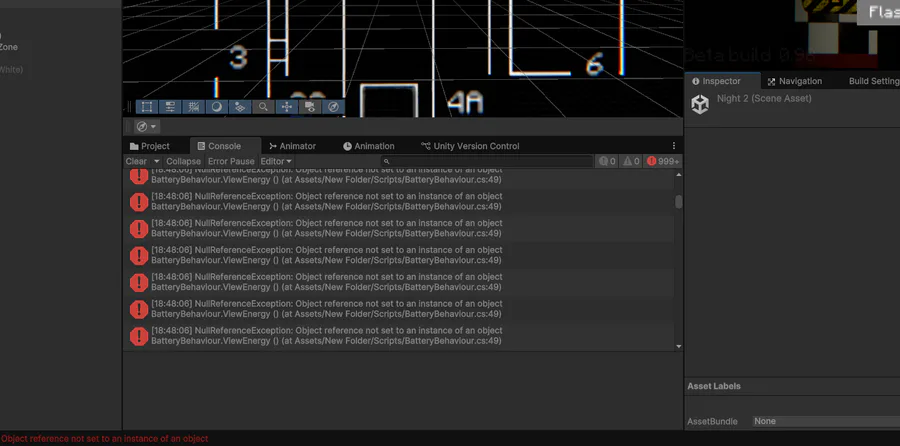Open the Editor dropdown in Console toolbar
The image size is (900, 446).
(x=276, y=161)
